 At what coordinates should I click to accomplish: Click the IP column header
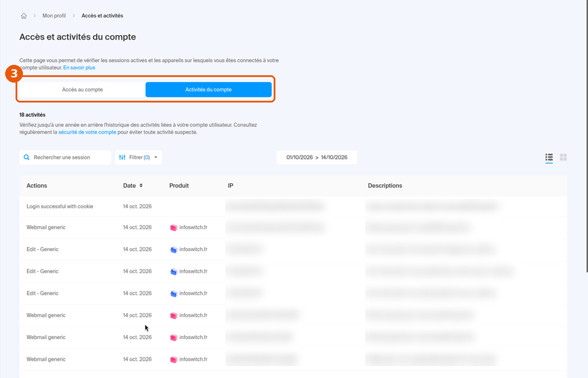(x=230, y=186)
